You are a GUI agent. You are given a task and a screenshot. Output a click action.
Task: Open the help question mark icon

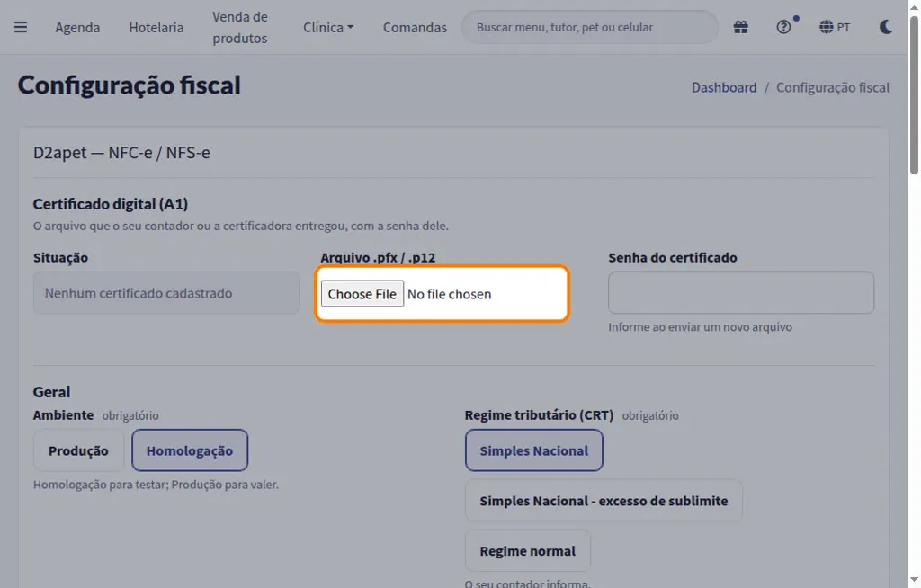(783, 27)
